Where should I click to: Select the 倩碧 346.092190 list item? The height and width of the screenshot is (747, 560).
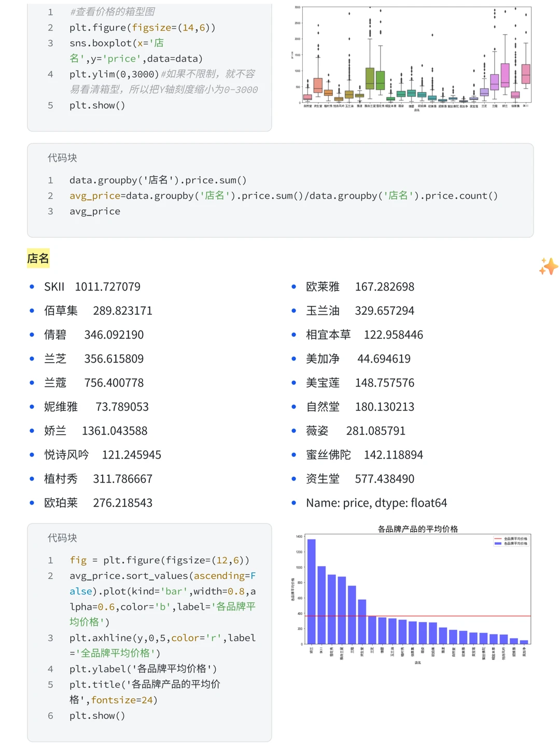pyautogui.click(x=94, y=335)
